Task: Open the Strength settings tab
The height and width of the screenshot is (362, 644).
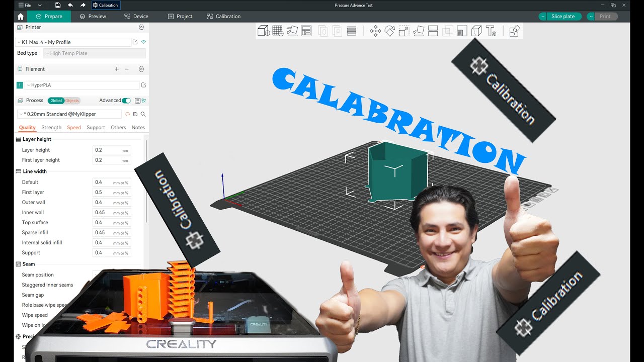Action: click(51, 128)
